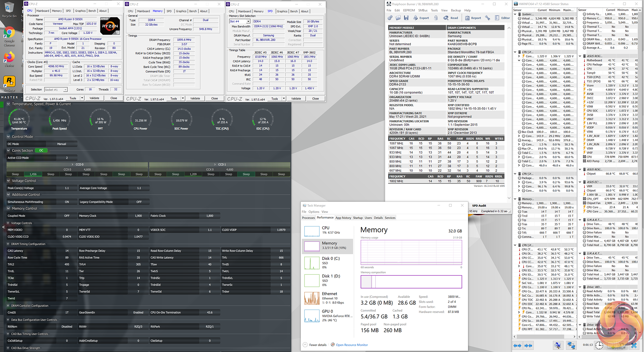The width and height of the screenshot is (644, 352).
Task: Click the Save floppy icon in Thaiphoon Burner
Action: 406,18
